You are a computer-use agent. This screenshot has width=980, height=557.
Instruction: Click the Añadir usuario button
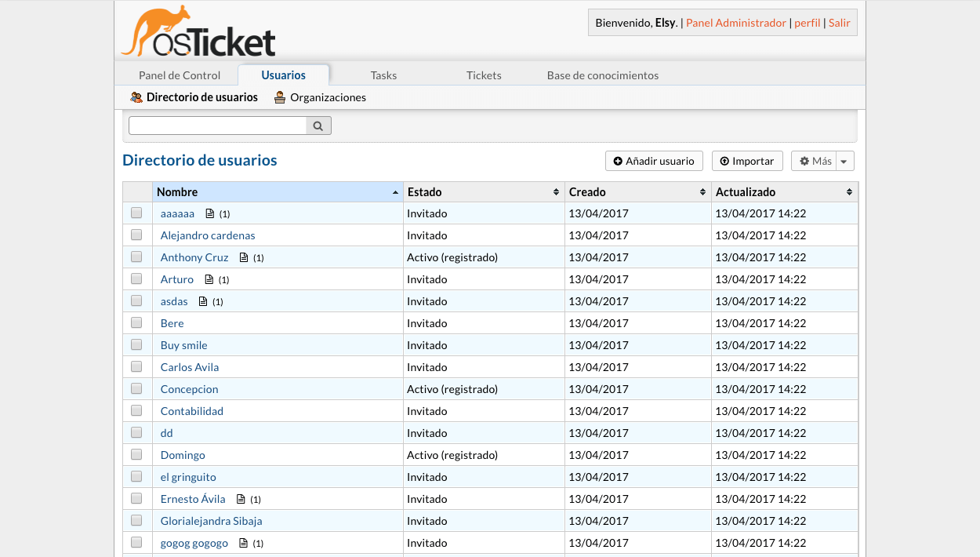(654, 161)
